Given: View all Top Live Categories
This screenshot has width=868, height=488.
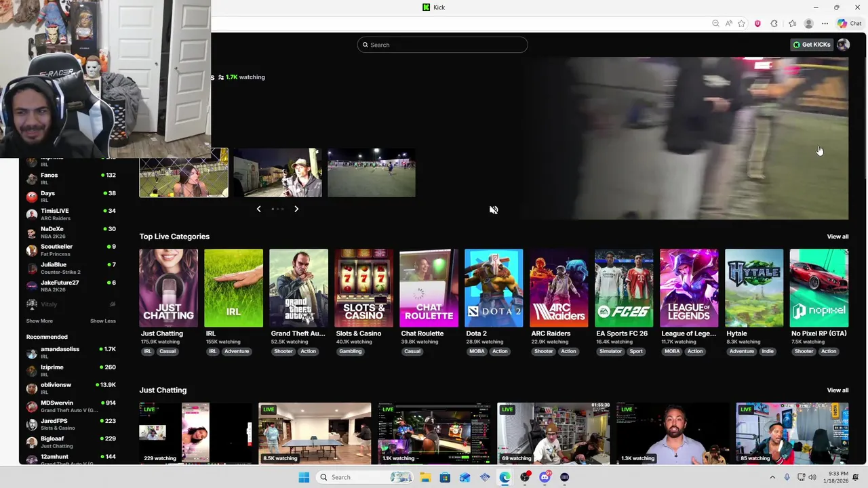Looking at the screenshot, I should pos(837,237).
